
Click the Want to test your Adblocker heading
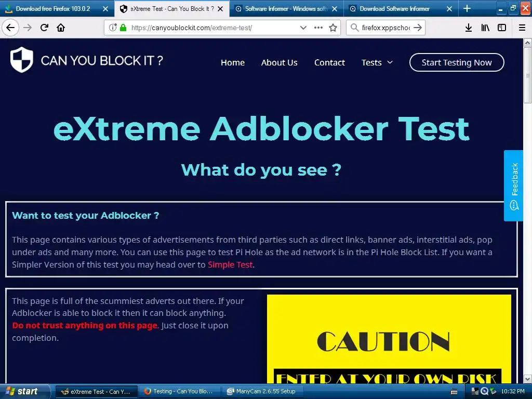coord(86,216)
